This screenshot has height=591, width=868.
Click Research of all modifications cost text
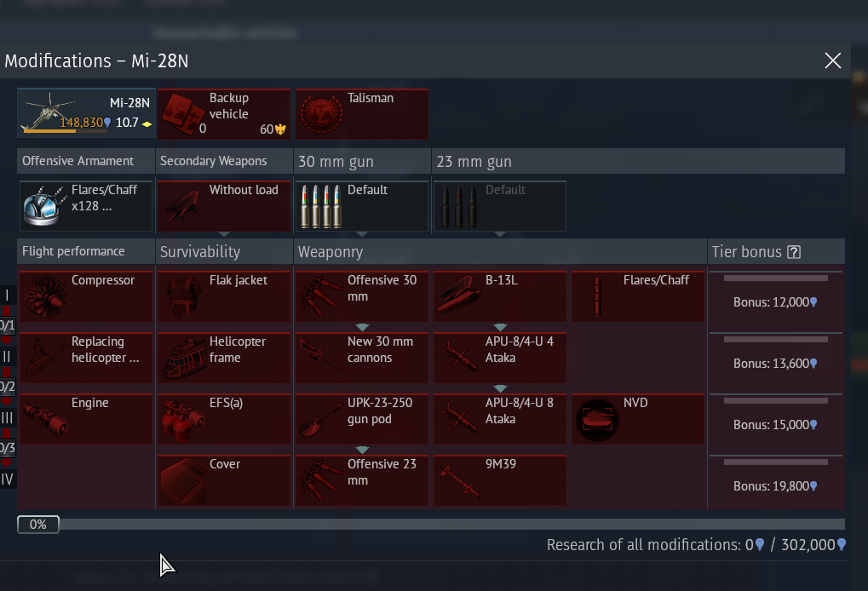697,545
